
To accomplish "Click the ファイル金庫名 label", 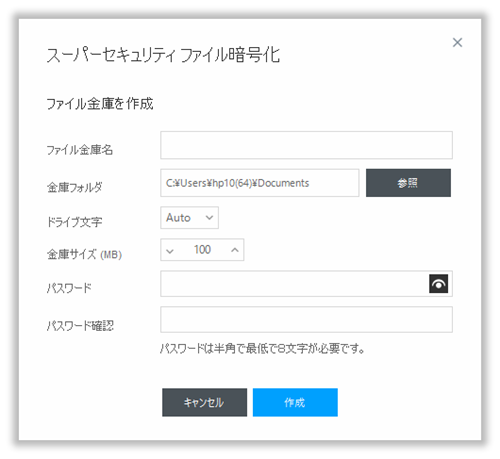I will 80,150.
